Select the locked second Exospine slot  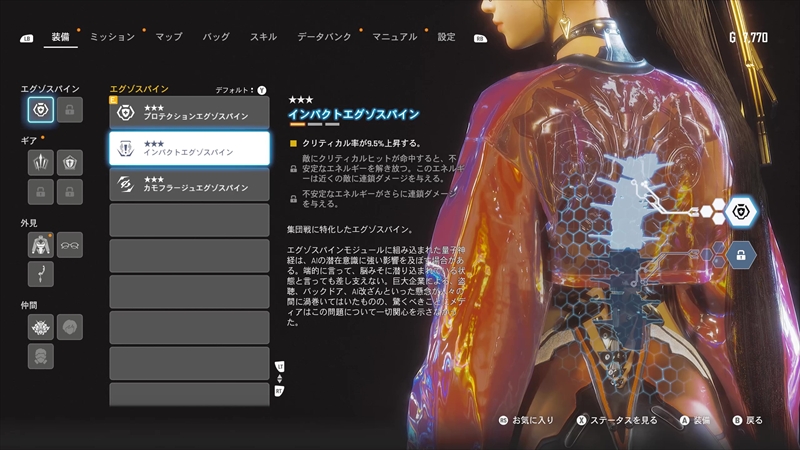click(70, 110)
